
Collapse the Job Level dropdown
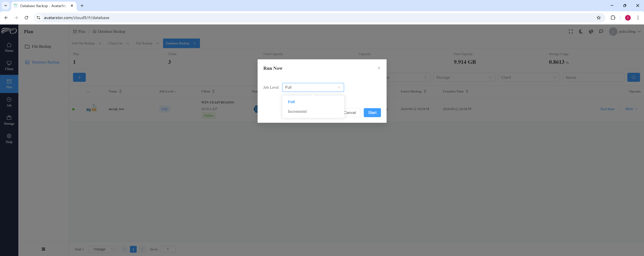coord(338,88)
